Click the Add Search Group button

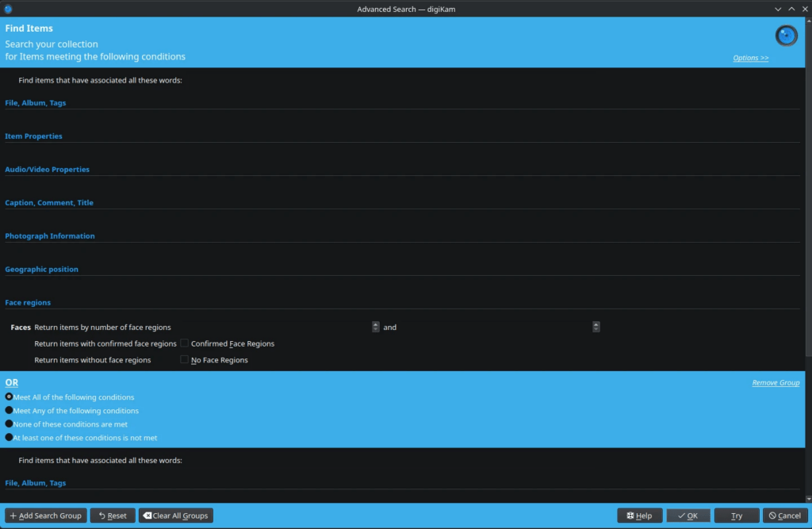[x=45, y=516]
